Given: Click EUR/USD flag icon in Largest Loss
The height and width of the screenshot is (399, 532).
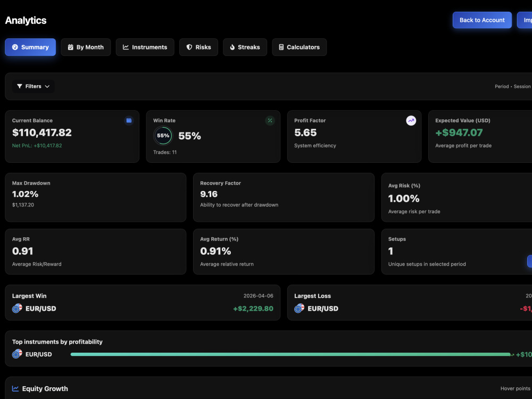Looking at the screenshot, I should [x=299, y=309].
